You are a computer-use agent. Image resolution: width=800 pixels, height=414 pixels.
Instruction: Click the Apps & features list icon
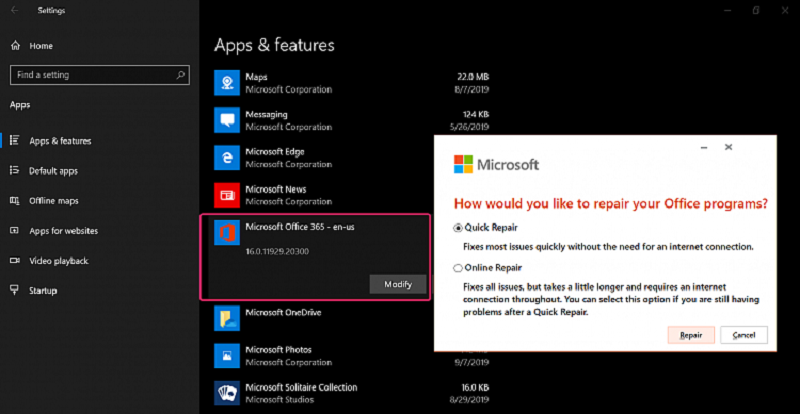click(15, 140)
